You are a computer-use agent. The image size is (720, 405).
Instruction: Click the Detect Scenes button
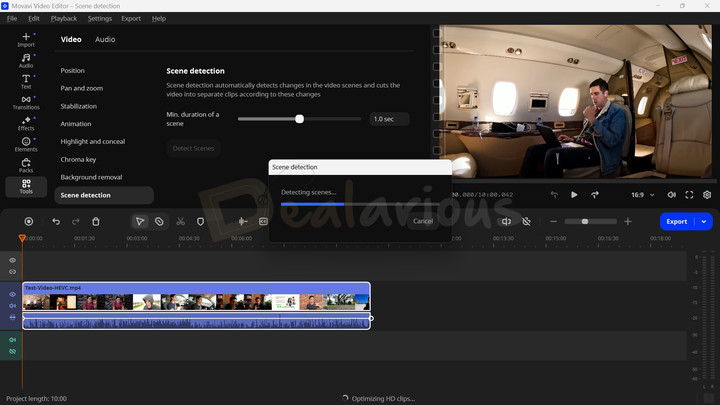(193, 148)
